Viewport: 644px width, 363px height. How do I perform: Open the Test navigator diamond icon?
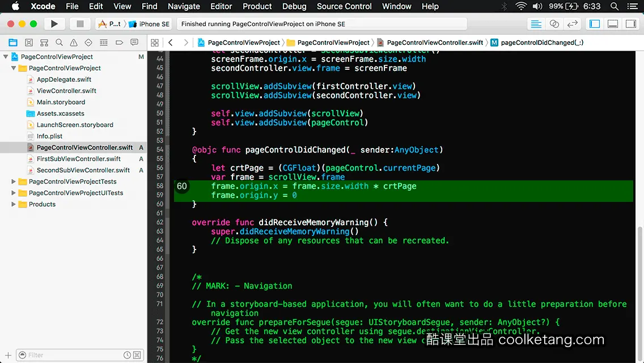click(88, 43)
